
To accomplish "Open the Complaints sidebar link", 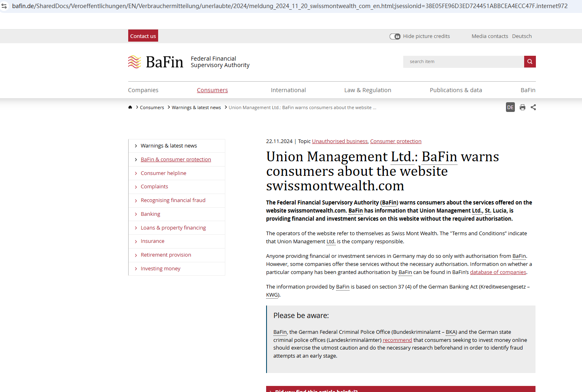I will (x=154, y=187).
